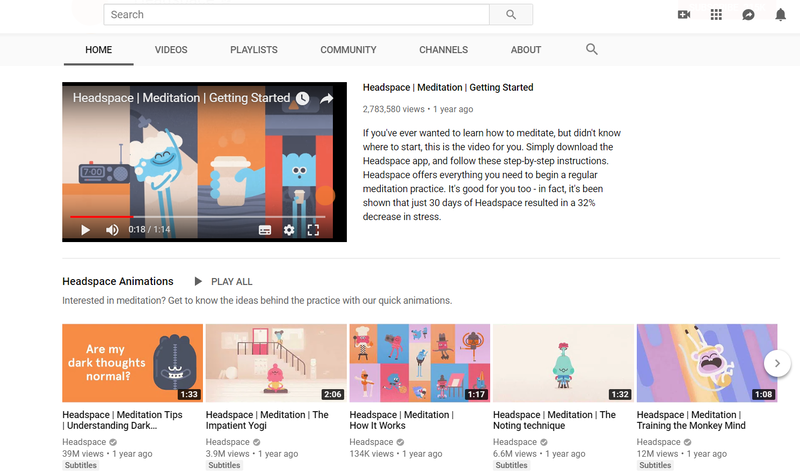Mute the featured video volume
This screenshot has height=475, width=800.
(112, 230)
